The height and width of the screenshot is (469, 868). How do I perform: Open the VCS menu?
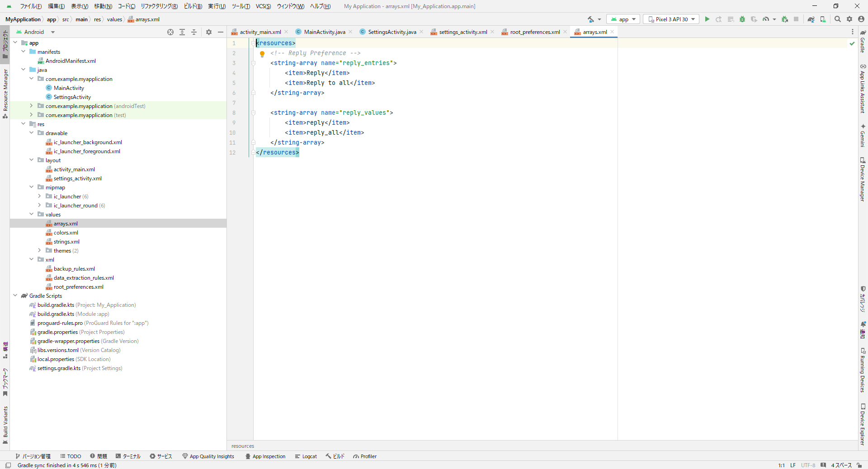263,6
